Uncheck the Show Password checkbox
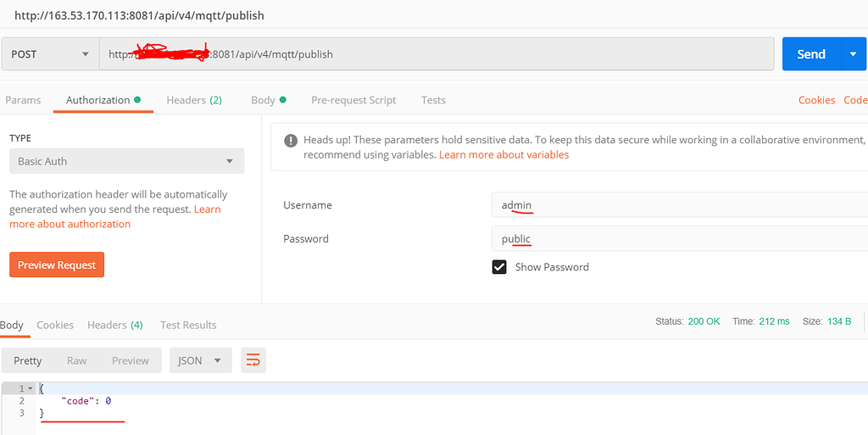 click(x=499, y=267)
